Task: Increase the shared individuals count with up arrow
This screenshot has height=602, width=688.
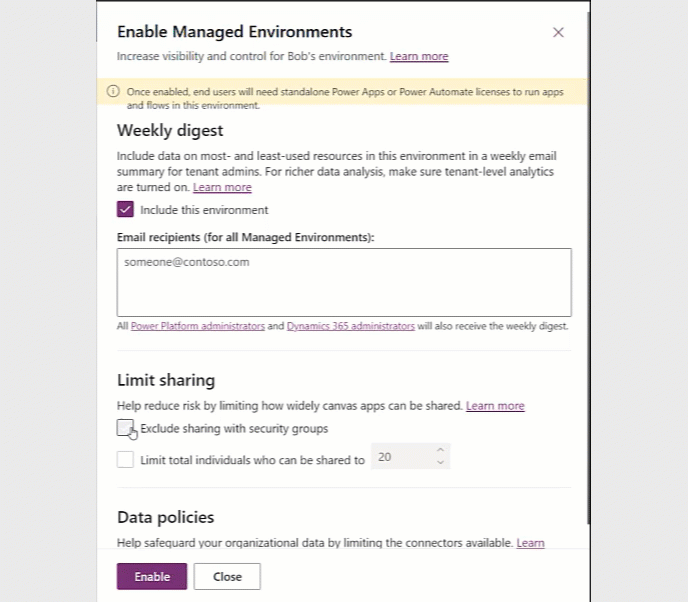Action: point(440,450)
